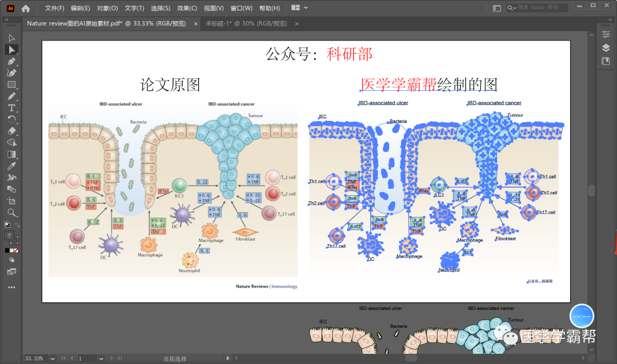Click the Adobe help search field
The width and height of the screenshot is (617, 364).
pos(537,7)
